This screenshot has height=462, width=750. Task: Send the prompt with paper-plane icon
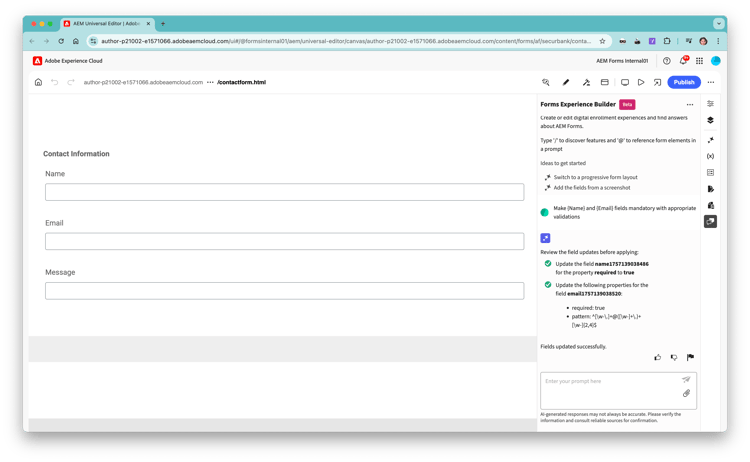(x=686, y=379)
